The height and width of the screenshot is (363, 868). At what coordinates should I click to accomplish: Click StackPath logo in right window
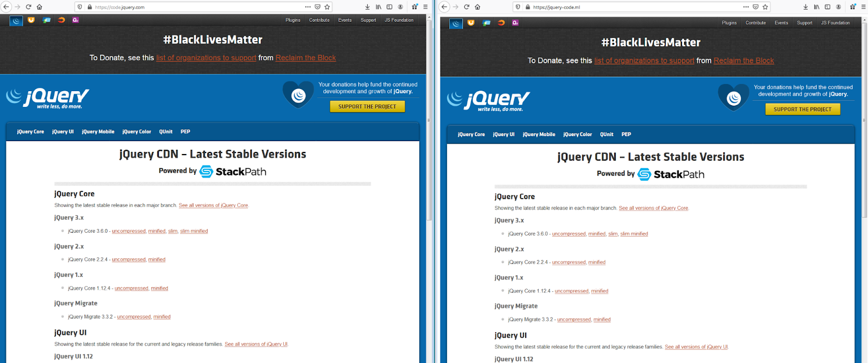point(671,174)
